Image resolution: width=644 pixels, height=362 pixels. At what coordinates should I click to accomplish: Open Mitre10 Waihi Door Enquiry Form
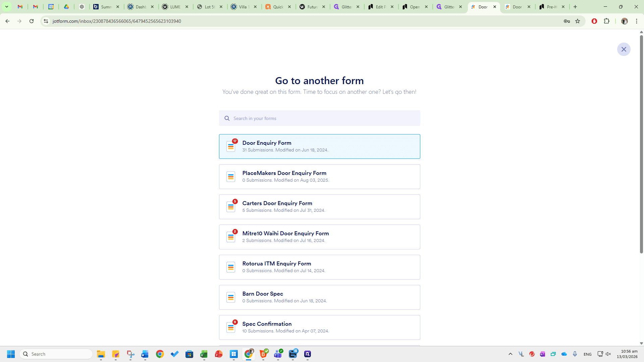tap(319, 237)
